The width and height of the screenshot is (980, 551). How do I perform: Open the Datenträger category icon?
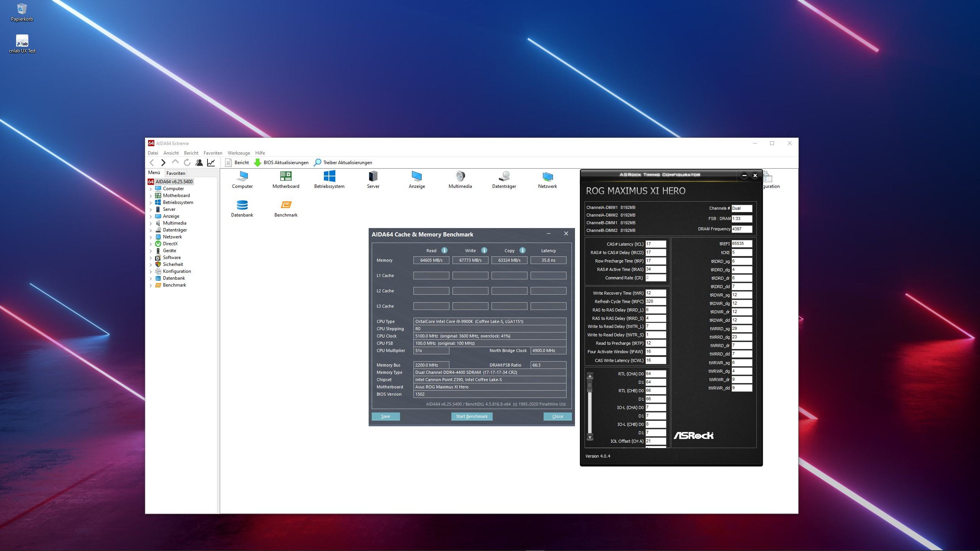click(504, 180)
